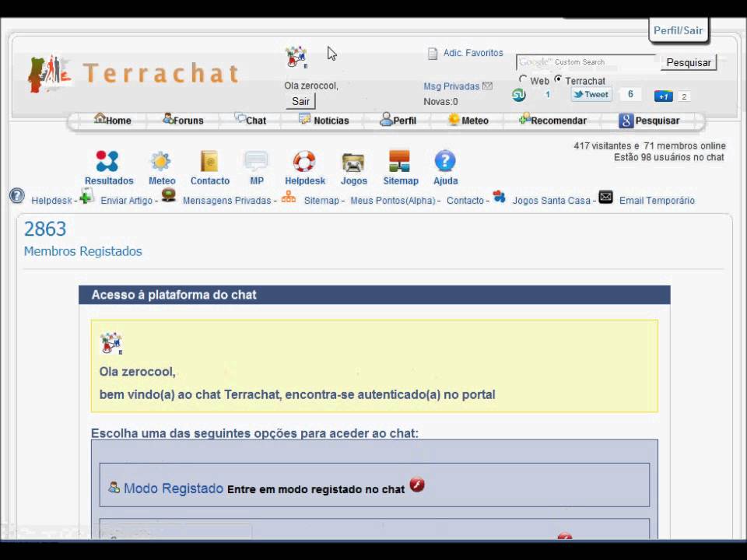Open Meteo in the navigation bar

pos(468,120)
